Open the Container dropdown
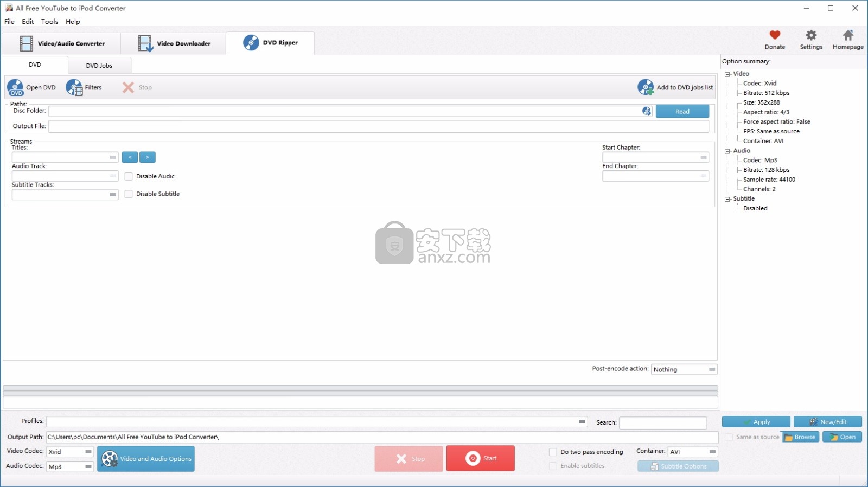The image size is (868, 487). click(693, 452)
